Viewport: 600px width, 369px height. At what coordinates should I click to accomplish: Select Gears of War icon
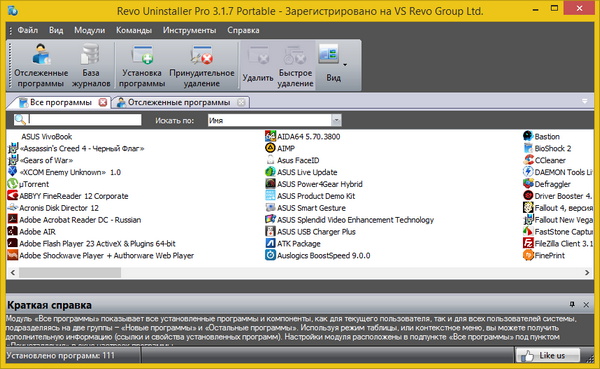[13, 160]
